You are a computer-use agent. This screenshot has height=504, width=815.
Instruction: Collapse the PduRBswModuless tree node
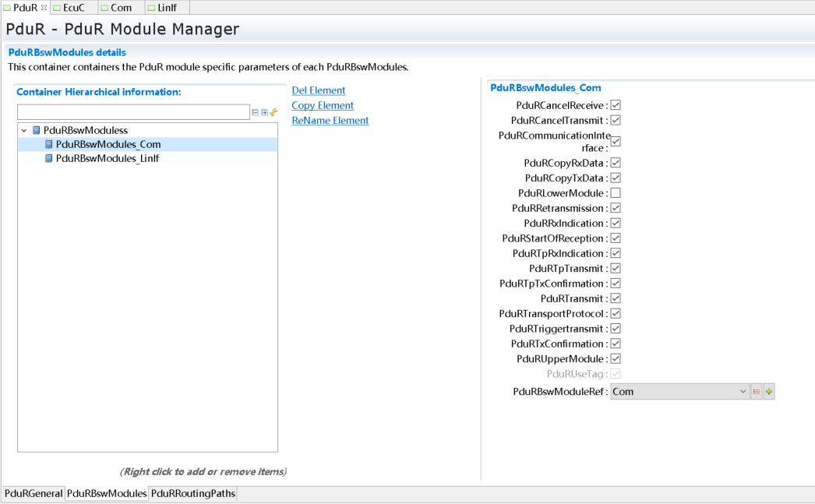(x=24, y=131)
